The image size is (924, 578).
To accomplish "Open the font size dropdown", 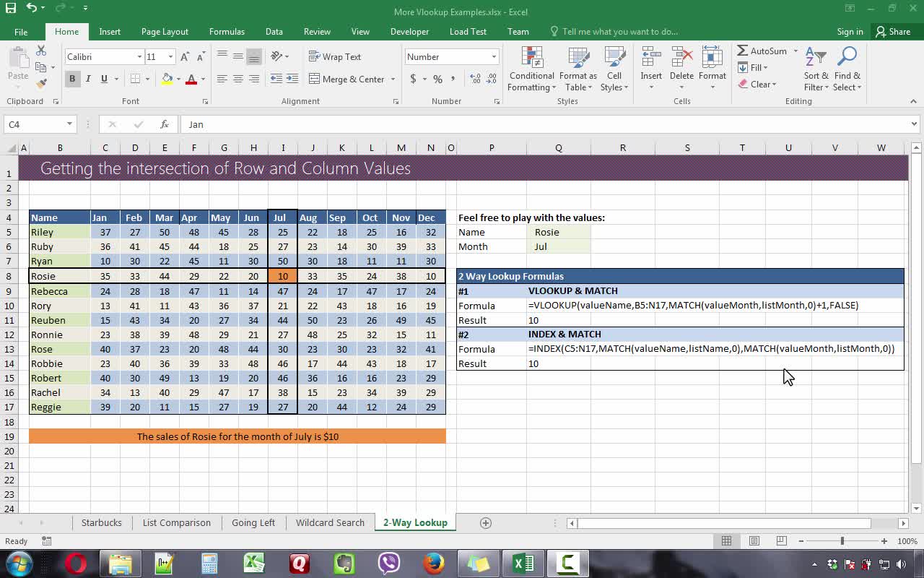I will 170,57.
